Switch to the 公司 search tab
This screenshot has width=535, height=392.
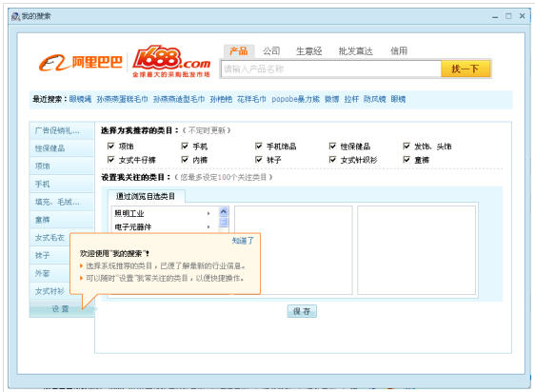coord(271,51)
